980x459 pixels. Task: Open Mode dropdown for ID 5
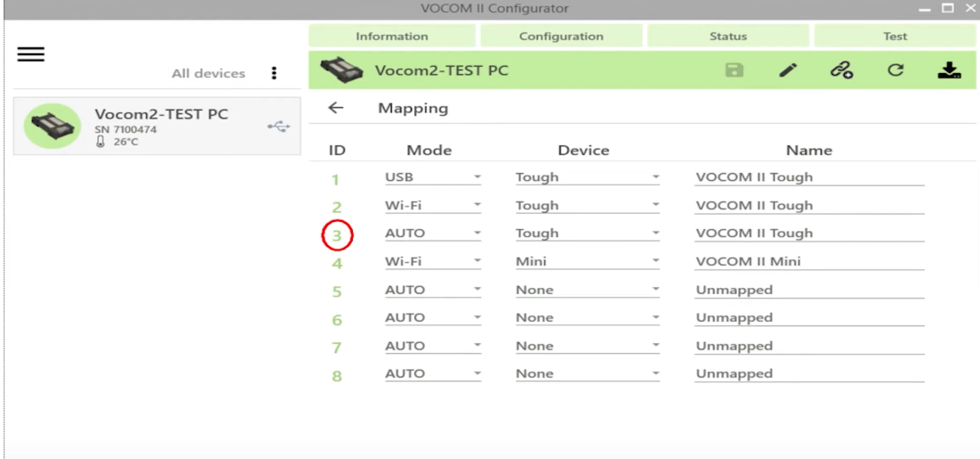432,291
